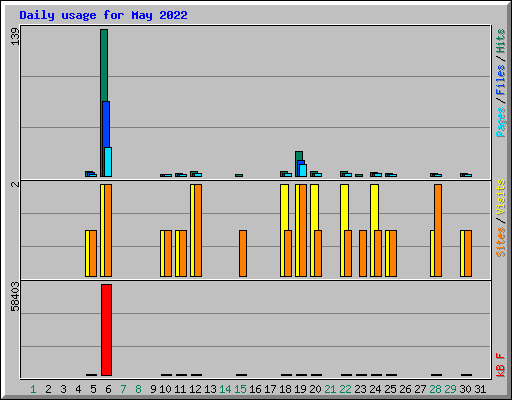The height and width of the screenshot is (400, 512).
Task: Click green day label '15' on x-axis
Action: click(240, 389)
